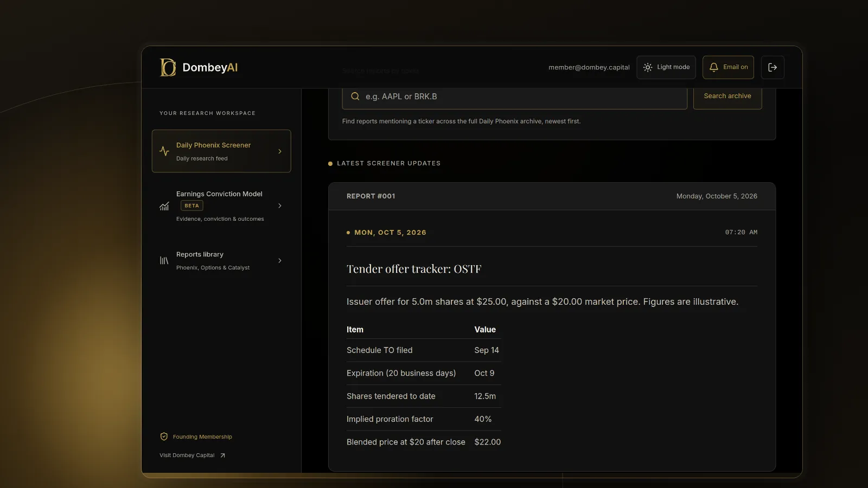Click the member@dombey.capital account email
This screenshot has width=868, height=488.
coord(589,67)
